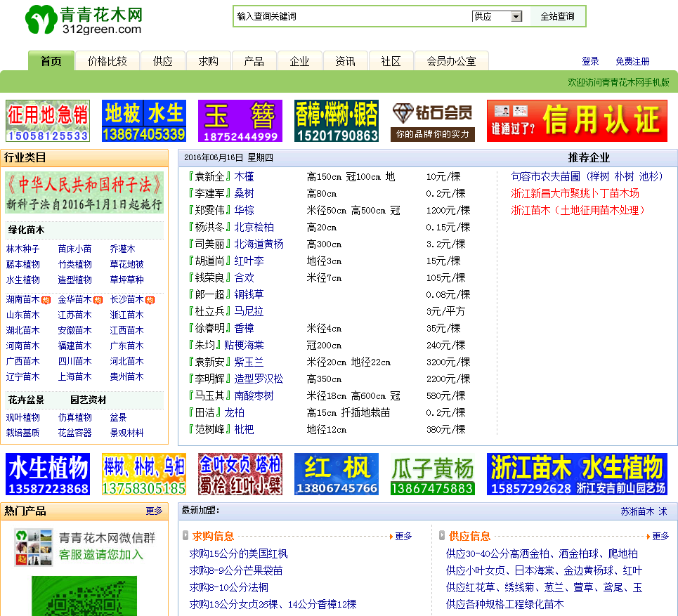Click the bullet icon beside 供应信息

(442, 536)
